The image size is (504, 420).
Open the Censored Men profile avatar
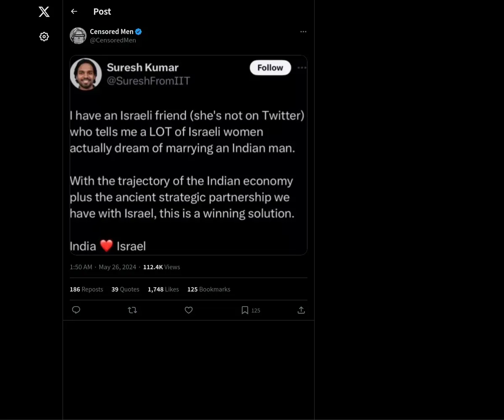click(x=78, y=36)
